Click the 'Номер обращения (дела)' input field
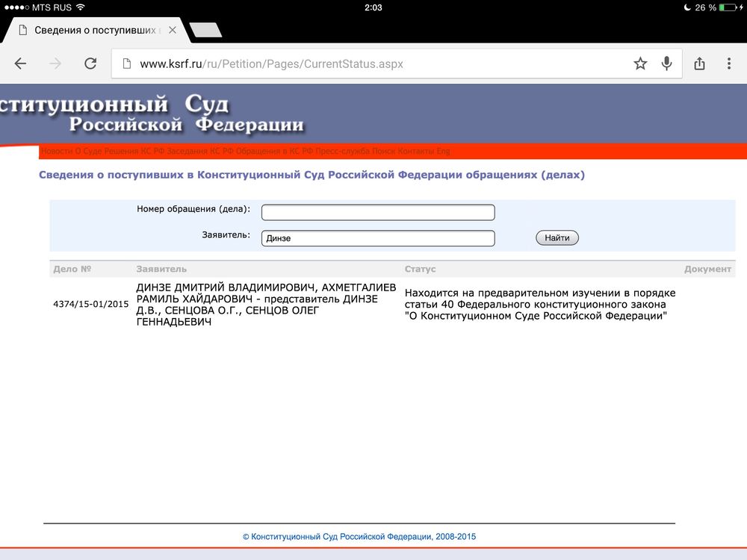The width and height of the screenshot is (747, 560). pyautogui.click(x=378, y=213)
